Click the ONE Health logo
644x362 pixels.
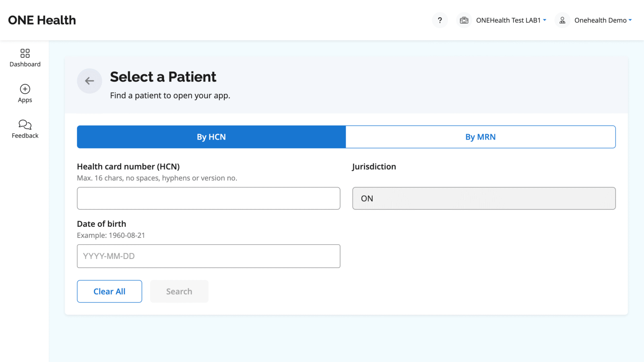[42, 20]
